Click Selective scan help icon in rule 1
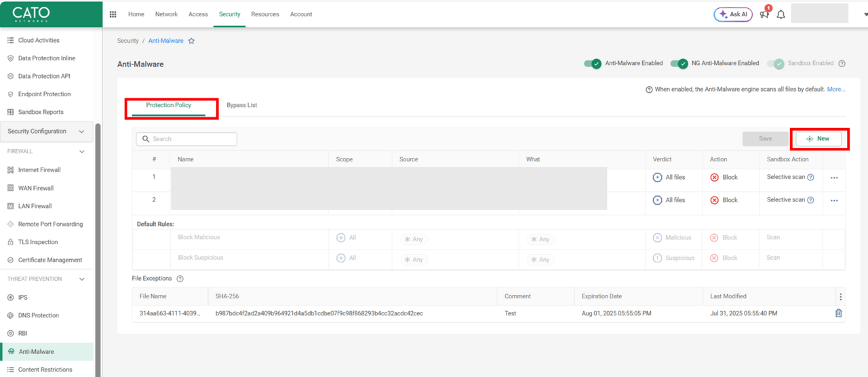 coord(810,178)
